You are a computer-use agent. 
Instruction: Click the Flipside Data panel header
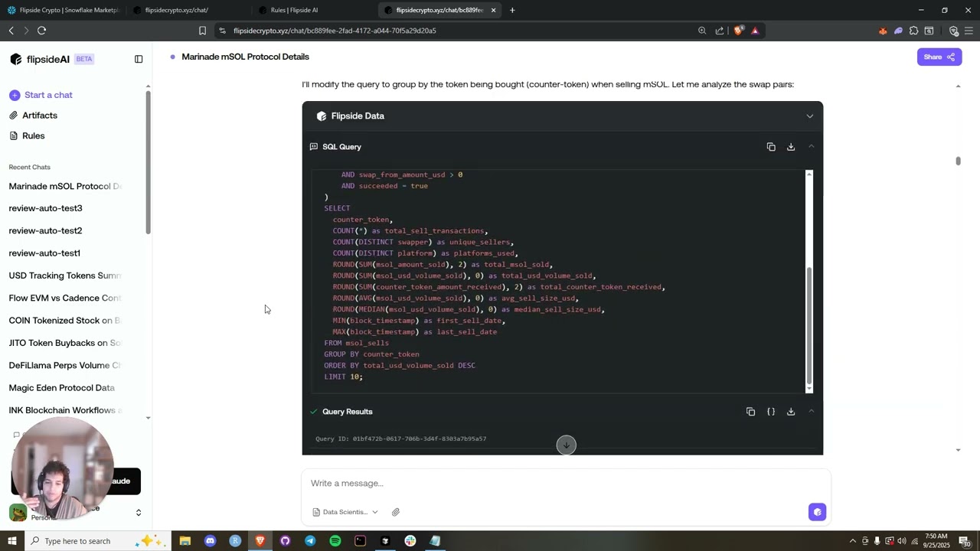coord(562,116)
